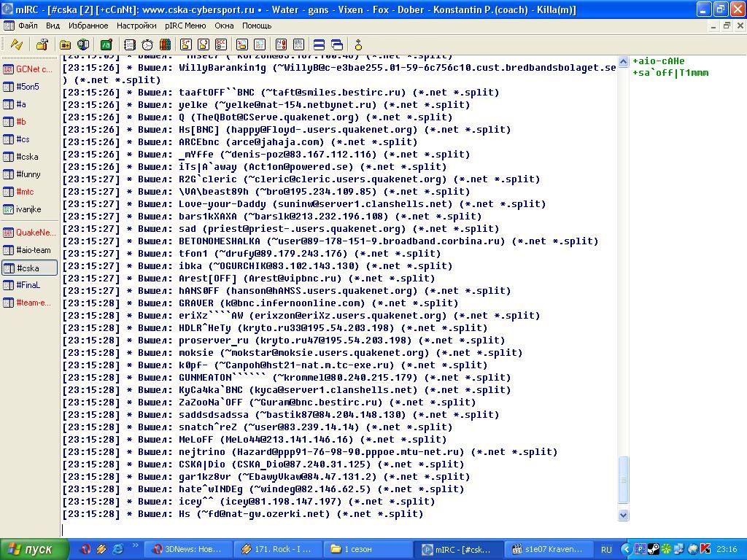747x560 pixels.
Task: Open mIRC Options hammer icon
Action: pos(42,44)
